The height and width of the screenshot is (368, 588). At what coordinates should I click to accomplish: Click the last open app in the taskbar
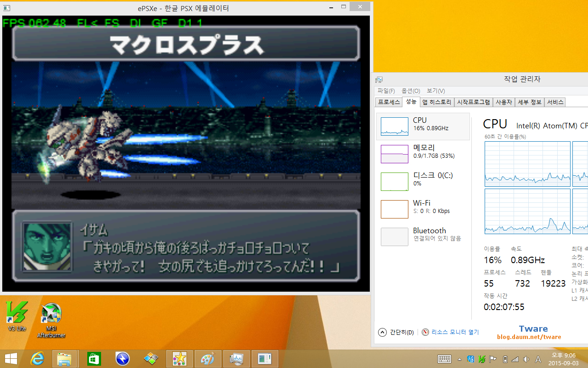click(265, 359)
